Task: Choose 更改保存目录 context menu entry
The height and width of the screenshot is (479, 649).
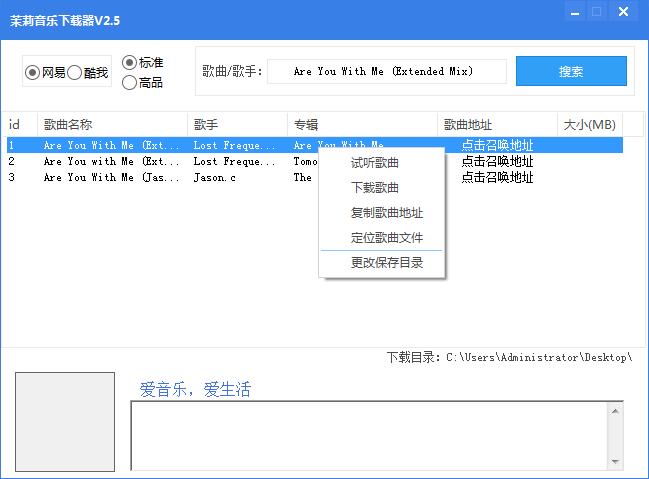Action: [387, 262]
